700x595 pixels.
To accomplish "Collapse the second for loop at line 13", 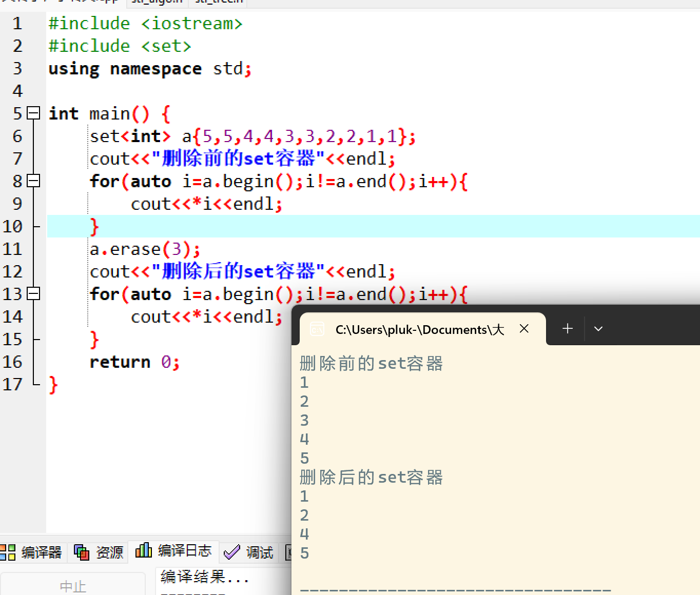I will (33, 293).
